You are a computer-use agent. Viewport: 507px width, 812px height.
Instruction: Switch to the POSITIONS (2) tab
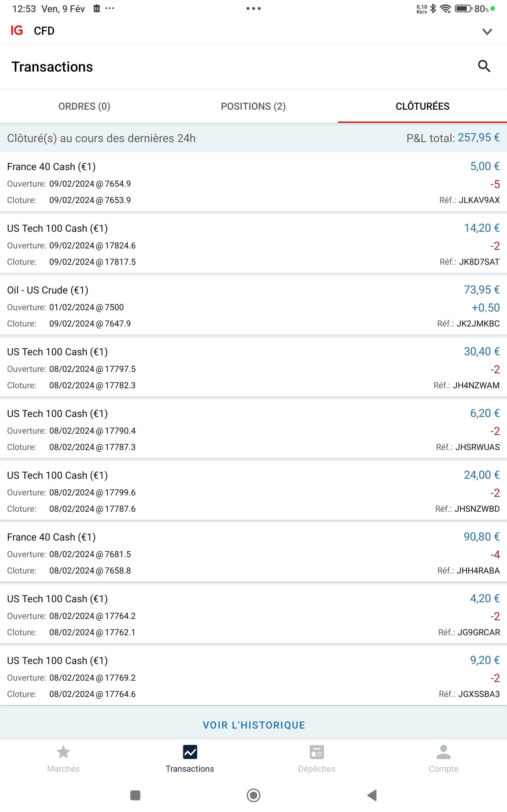tap(253, 106)
